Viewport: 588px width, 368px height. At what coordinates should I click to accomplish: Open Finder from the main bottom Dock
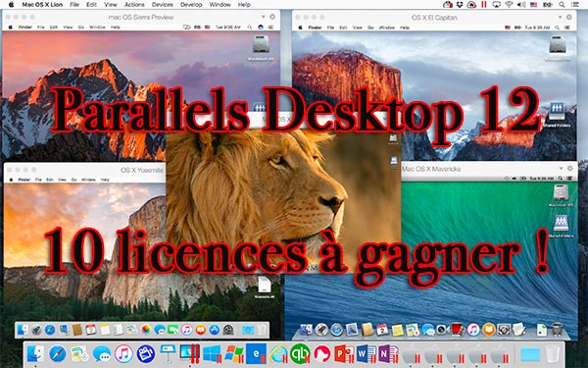[x=35, y=354]
